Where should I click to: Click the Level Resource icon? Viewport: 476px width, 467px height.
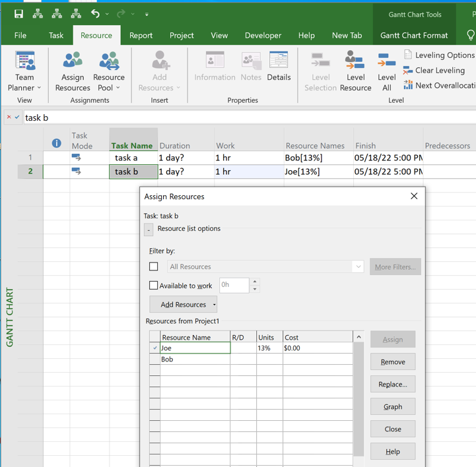355,71
